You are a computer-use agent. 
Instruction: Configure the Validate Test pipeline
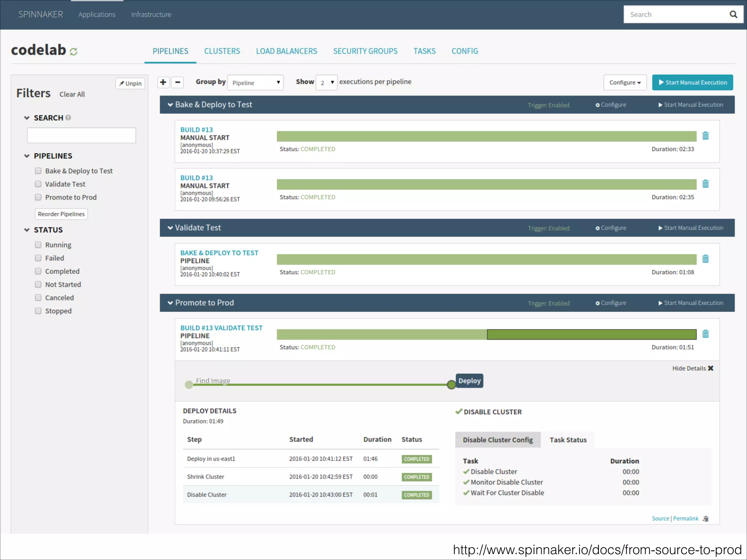[611, 228]
